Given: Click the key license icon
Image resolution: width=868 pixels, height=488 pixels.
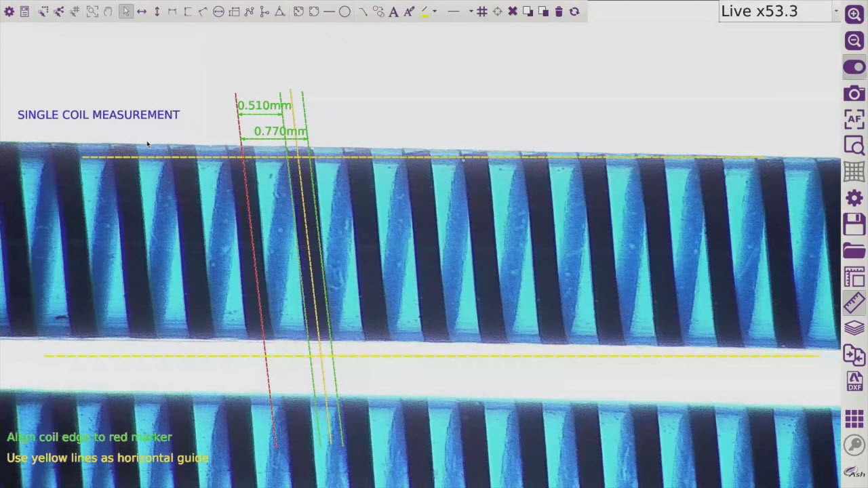Looking at the screenshot, I should pos(854,445).
